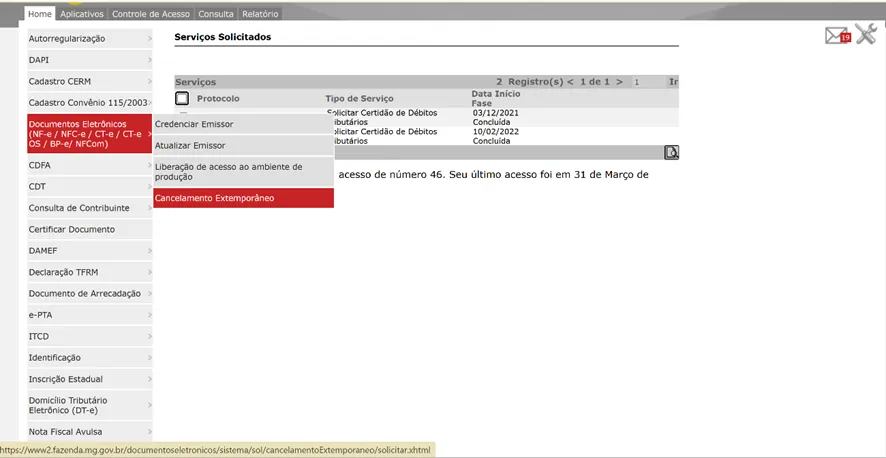Open the Controle de Acesso tab
Screen dimensions: 886x458
(151, 14)
